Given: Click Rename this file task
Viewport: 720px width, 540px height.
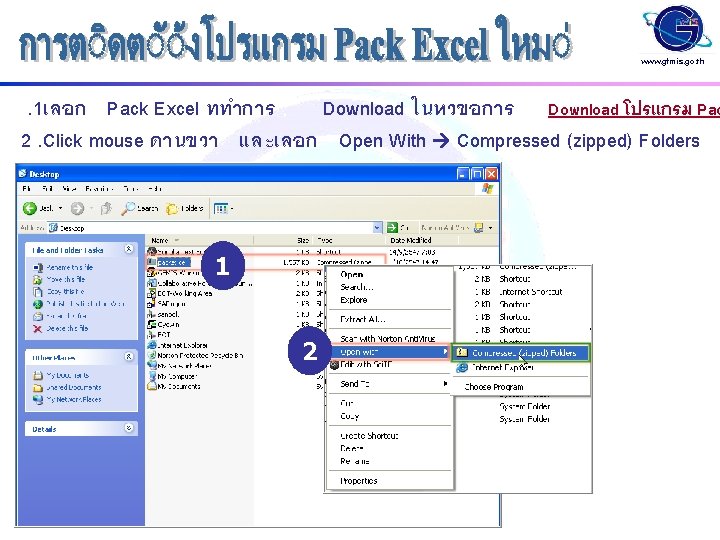Looking at the screenshot, I should click(x=63, y=267).
